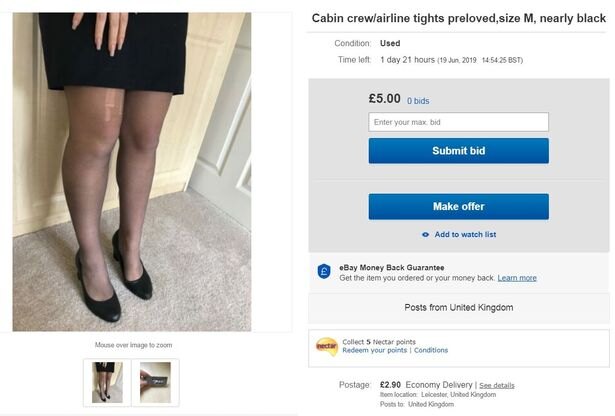Open 'Learn more' about Money Back Guarantee
Screen dimensions: 615x416
pos(517,278)
